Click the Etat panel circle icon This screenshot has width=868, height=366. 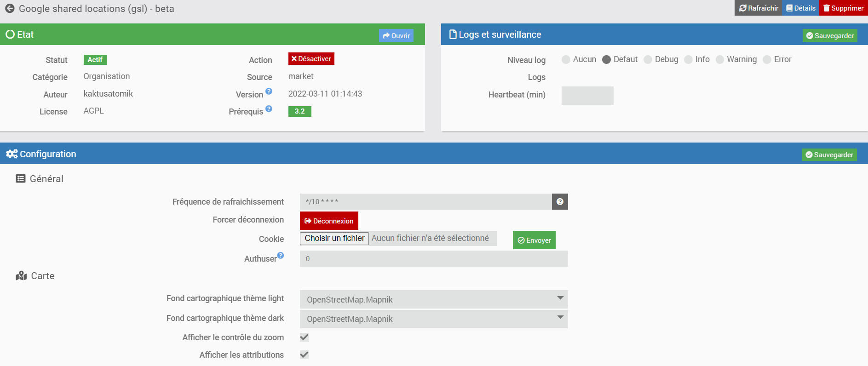(x=10, y=34)
